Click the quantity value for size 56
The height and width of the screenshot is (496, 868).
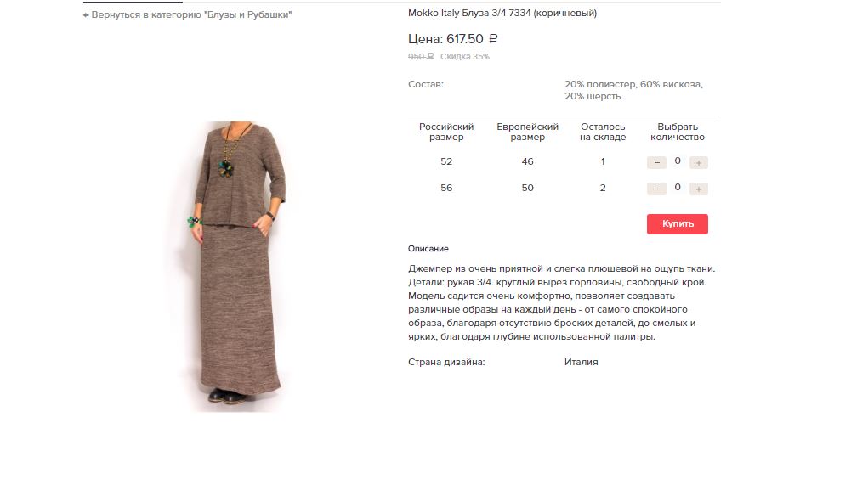tap(678, 188)
